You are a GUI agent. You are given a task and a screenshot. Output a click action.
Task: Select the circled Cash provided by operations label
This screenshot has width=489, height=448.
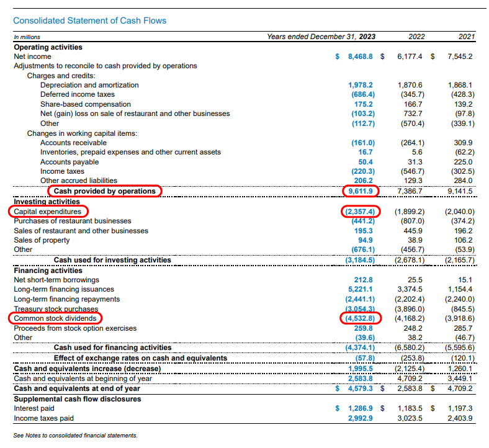105,191
